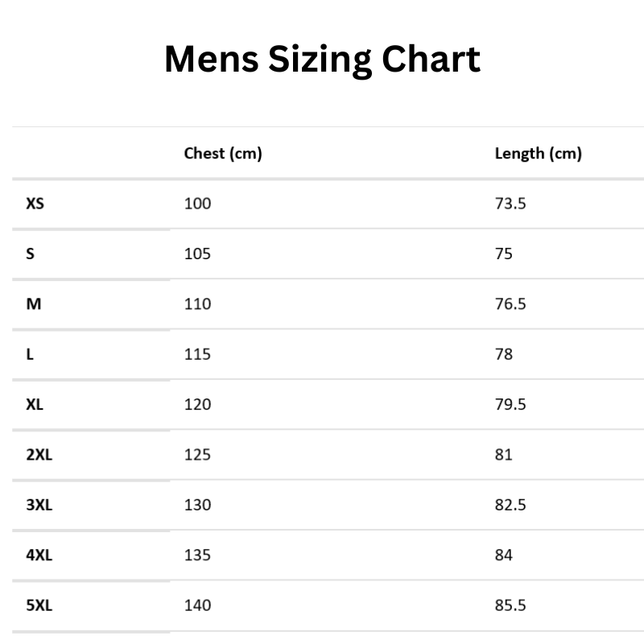This screenshot has width=644, height=644.
Task: Select the L size row label
Action: click(30, 354)
